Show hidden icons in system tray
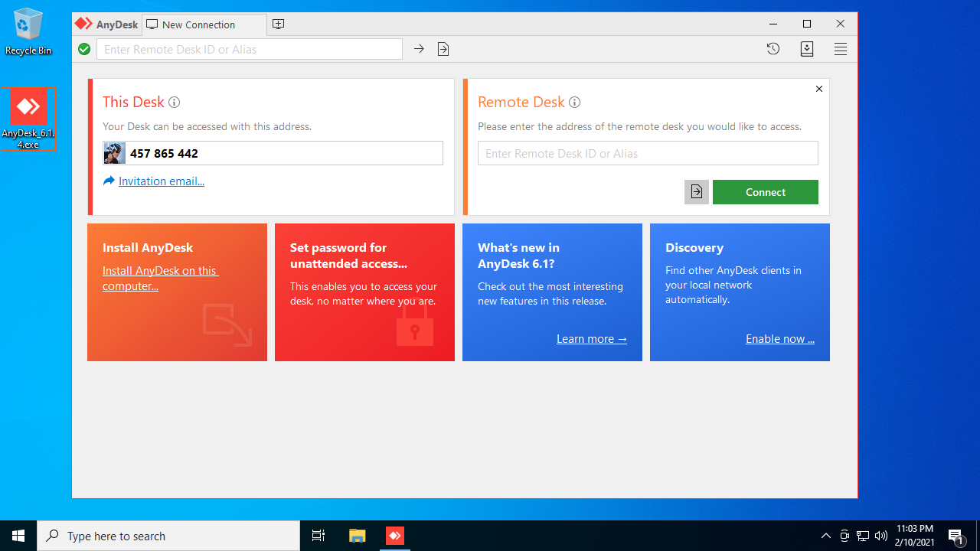This screenshot has height=551, width=980. tap(825, 536)
